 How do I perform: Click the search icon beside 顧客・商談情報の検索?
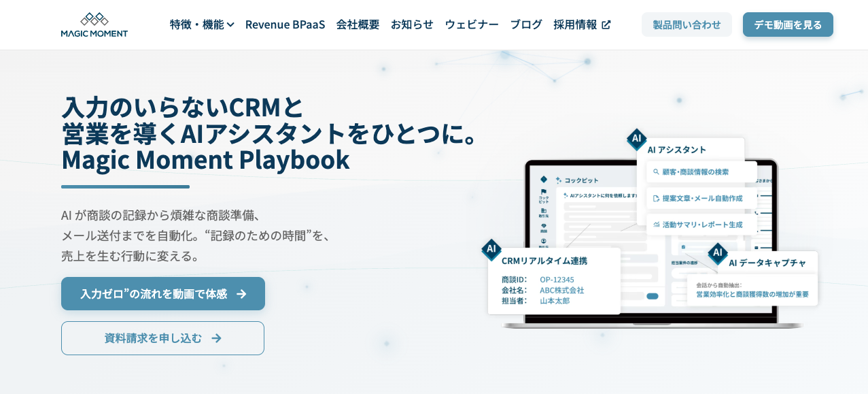[x=656, y=172]
